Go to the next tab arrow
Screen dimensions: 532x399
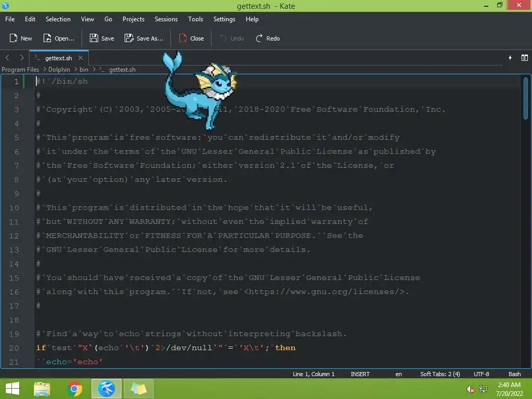[22, 58]
